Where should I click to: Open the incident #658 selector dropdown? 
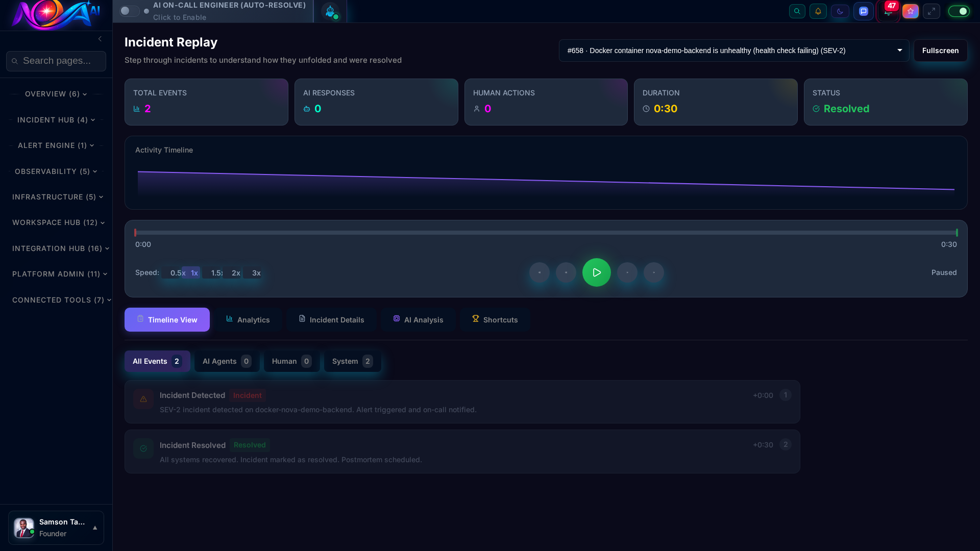tap(733, 51)
